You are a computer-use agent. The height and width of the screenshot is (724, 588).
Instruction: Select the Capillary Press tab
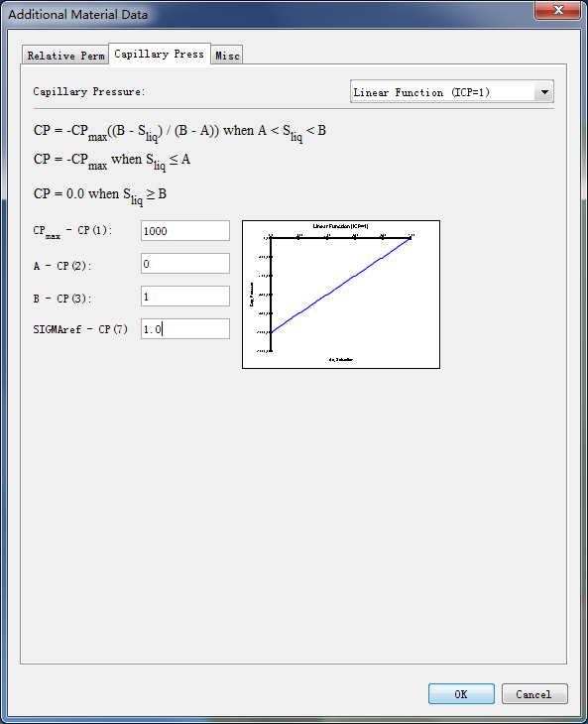[x=160, y=54]
